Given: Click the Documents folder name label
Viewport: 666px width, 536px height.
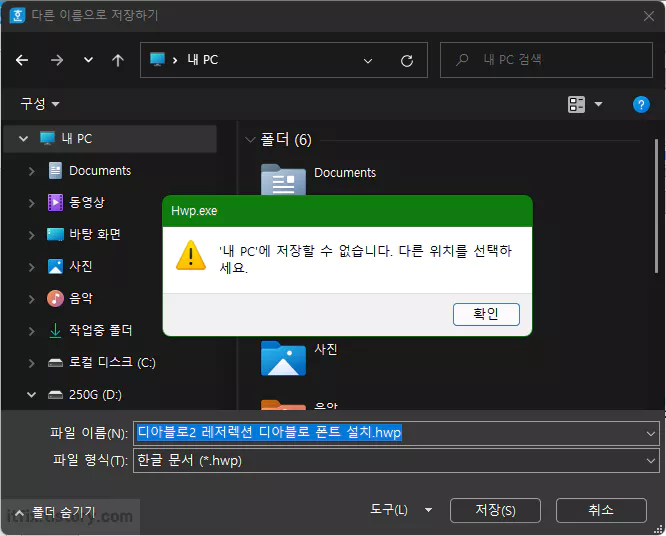Looking at the screenshot, I should point(345,173).
